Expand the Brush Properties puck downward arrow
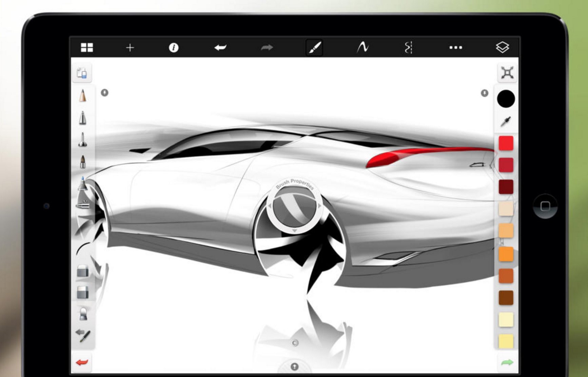The image size is (588, 377). [294, 231]
